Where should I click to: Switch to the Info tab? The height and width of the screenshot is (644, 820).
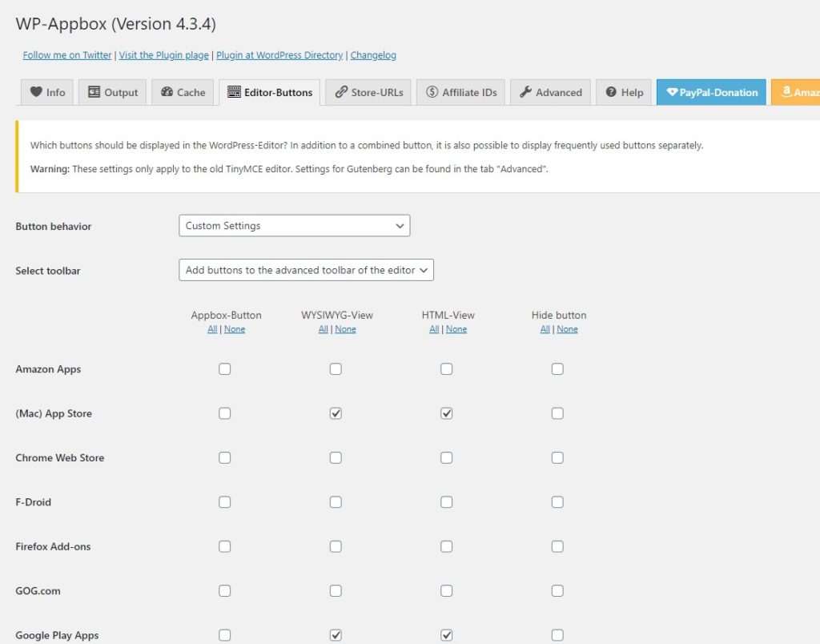point(47,92)
